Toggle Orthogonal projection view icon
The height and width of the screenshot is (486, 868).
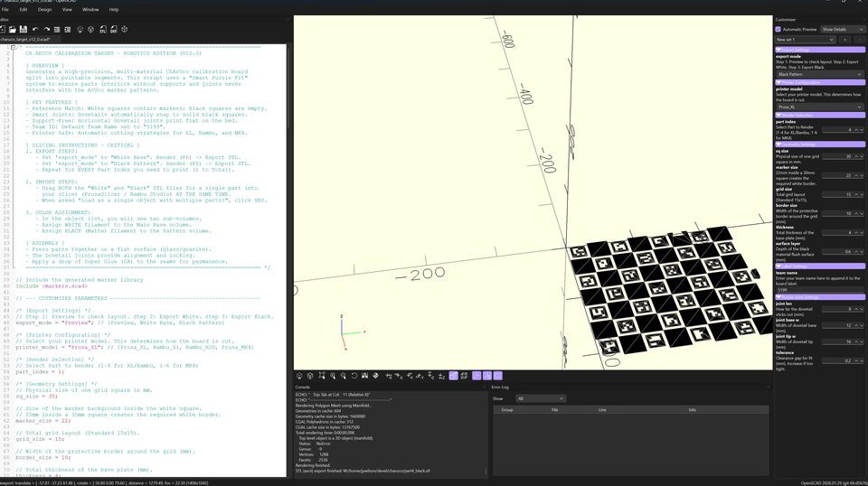click(464, 376)
